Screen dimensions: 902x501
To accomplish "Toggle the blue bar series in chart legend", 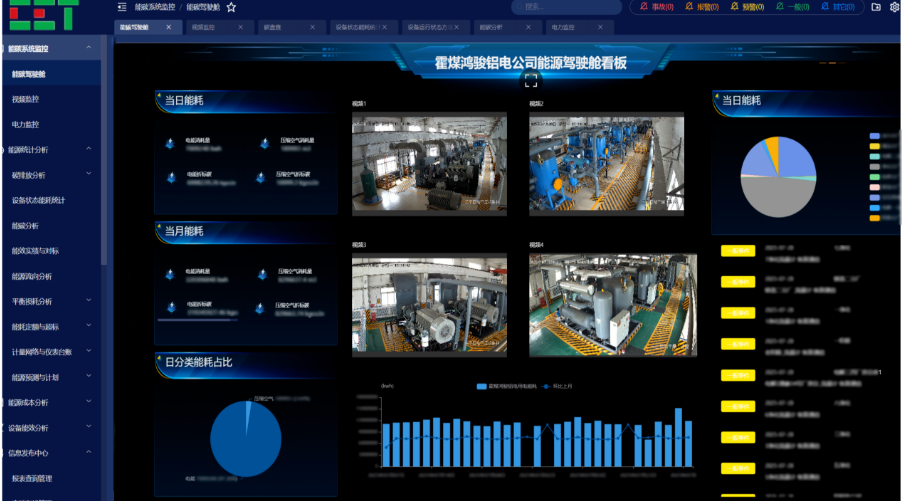I will pos(506,387).
